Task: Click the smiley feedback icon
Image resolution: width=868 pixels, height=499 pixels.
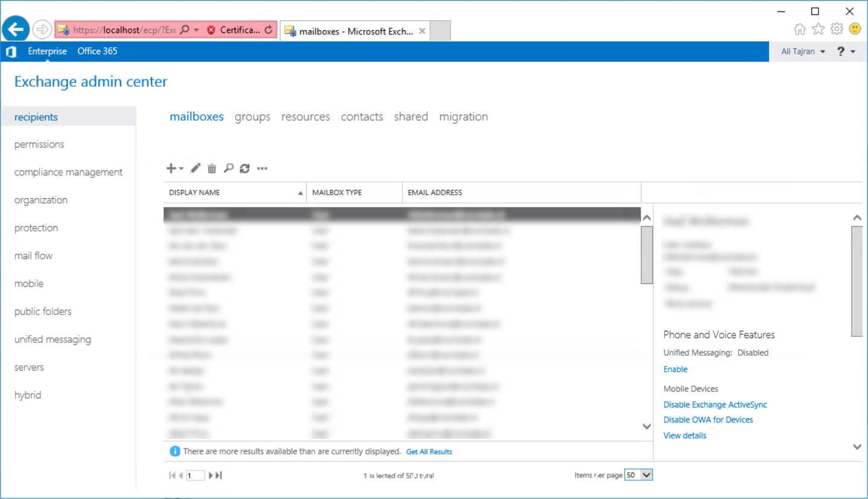Action: coord(855,29)
